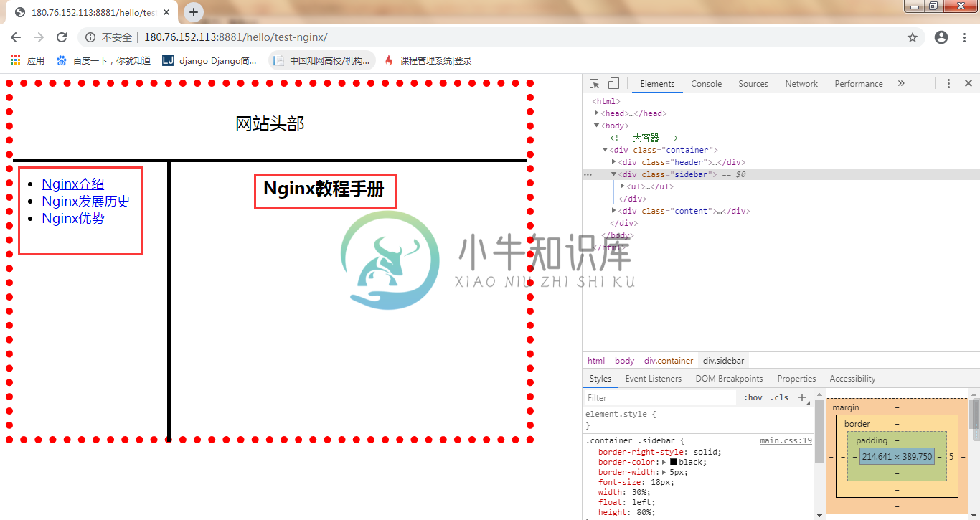This screenshot has height=520, width=980.
Task: Focus the address bar URL
Action: [235, 37]
